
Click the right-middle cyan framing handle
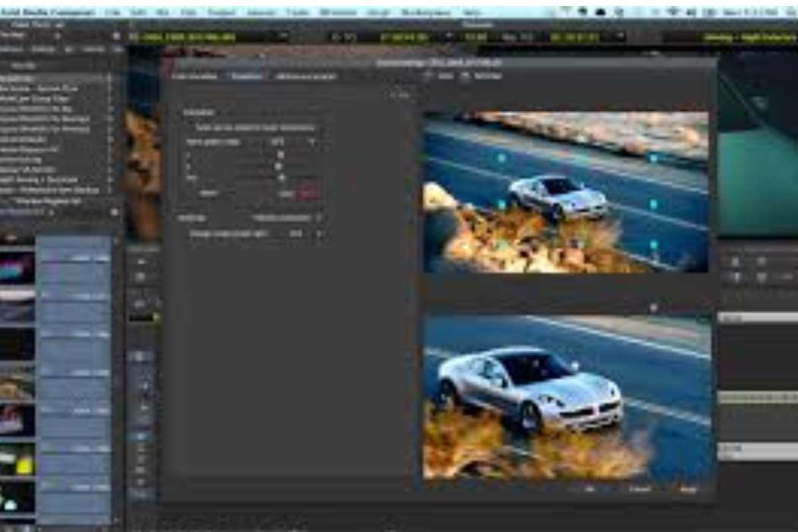click(653, 204)
